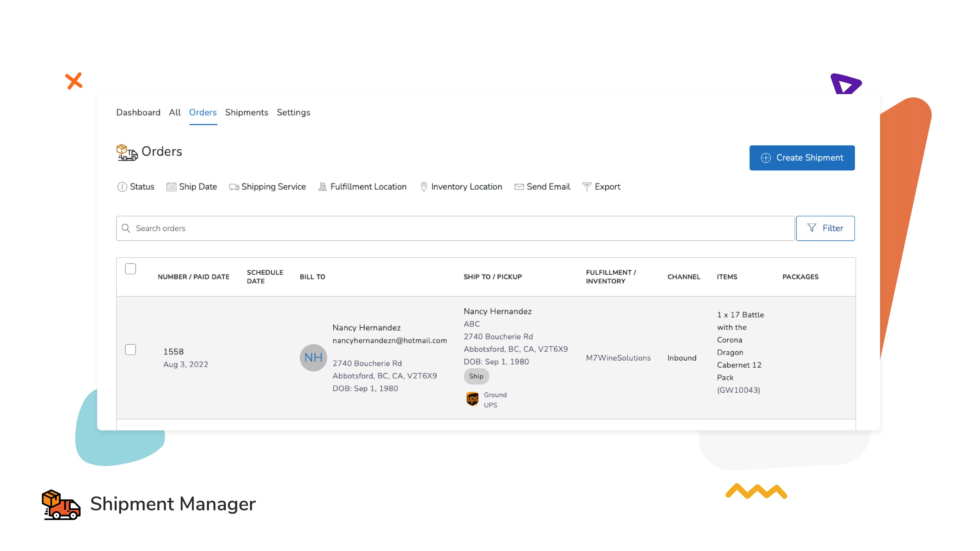The image size is (980, 551).
Task: Click the Schedule Date column header
Action: click(265, 277)
